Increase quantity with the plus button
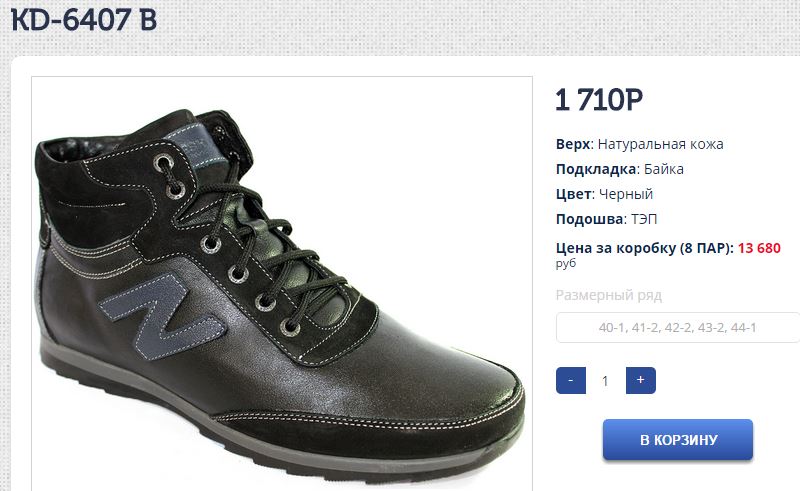 tap(640, 380)
